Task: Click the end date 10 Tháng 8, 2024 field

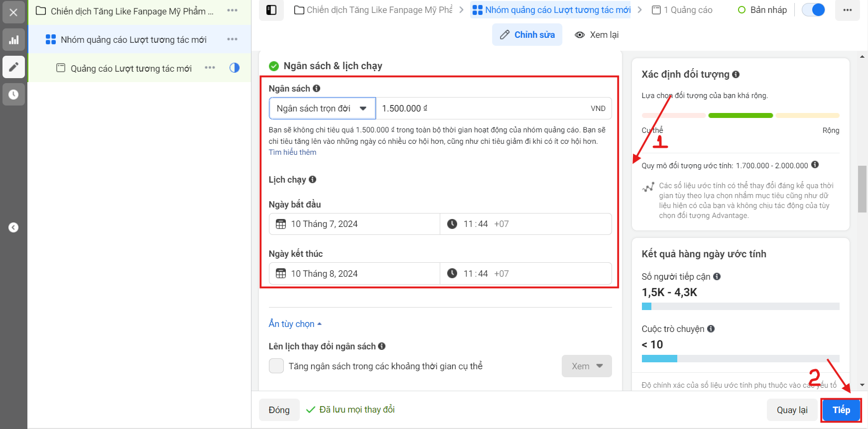Action: (355, 273)
